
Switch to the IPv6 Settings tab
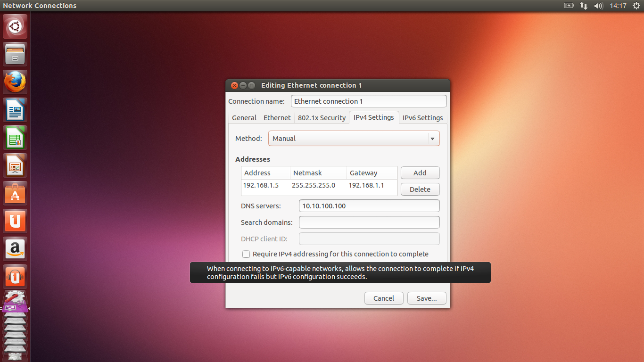coord(422,117)
